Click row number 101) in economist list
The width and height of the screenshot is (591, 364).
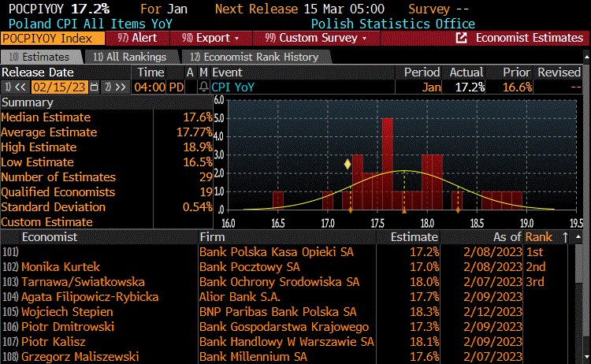(x=10, y=251)
